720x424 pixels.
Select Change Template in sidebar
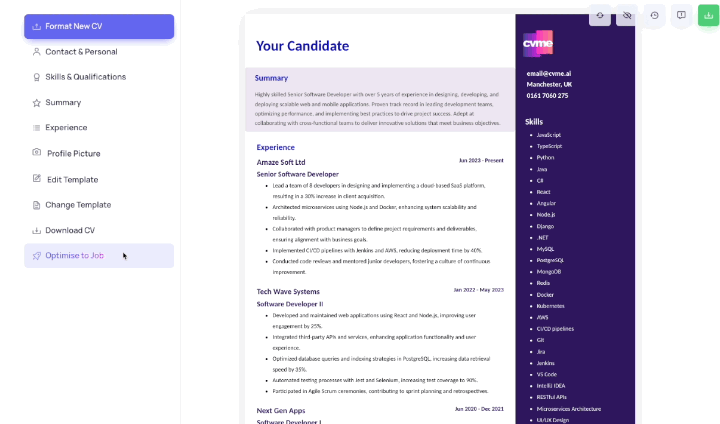(78, 204)
